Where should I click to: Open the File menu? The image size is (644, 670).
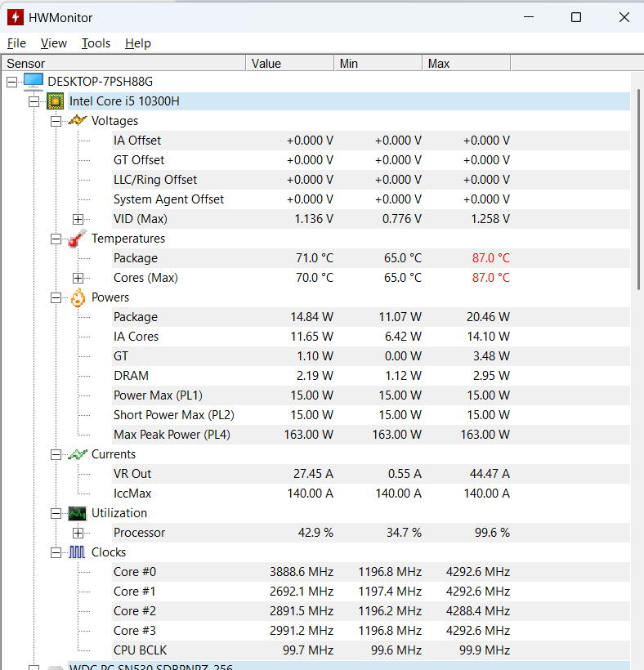16,43
